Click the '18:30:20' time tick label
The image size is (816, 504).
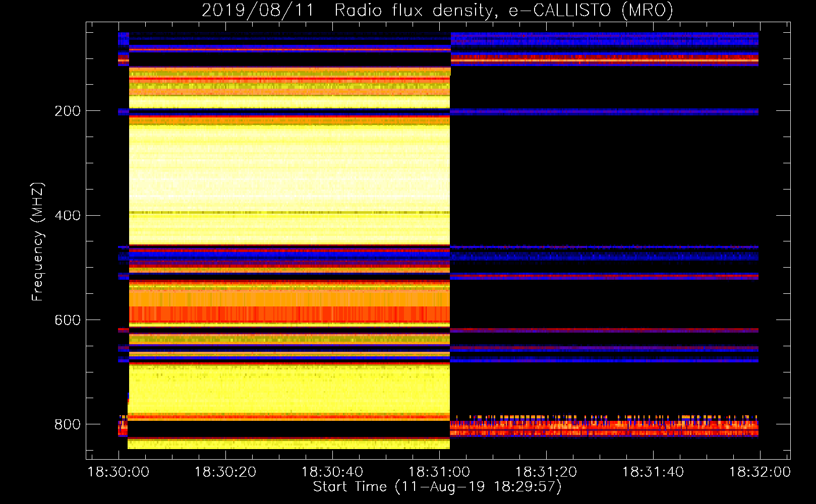coord(225,472)
